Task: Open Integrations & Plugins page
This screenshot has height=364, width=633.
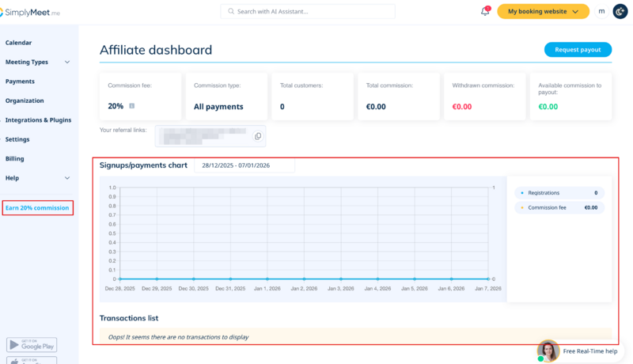Action: (38, 120)
